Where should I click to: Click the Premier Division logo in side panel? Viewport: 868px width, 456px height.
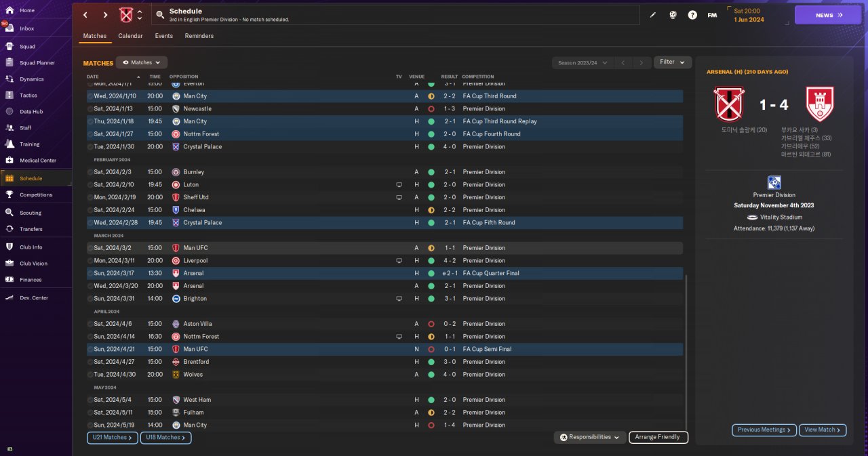[774, 182]
